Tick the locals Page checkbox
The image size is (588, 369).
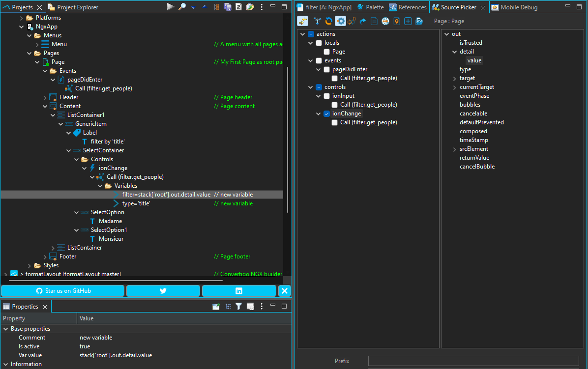click(x=326, y=52)
